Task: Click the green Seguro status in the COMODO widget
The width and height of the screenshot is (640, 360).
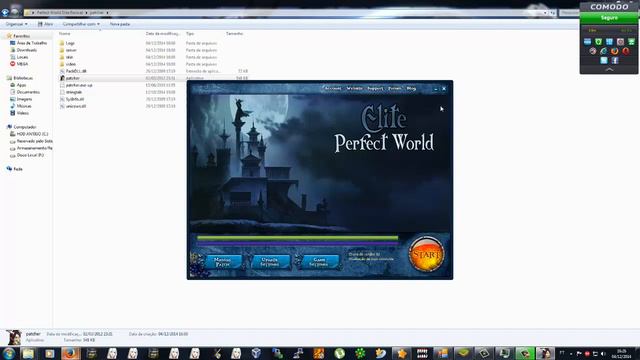Action: (x=609, y=18)
